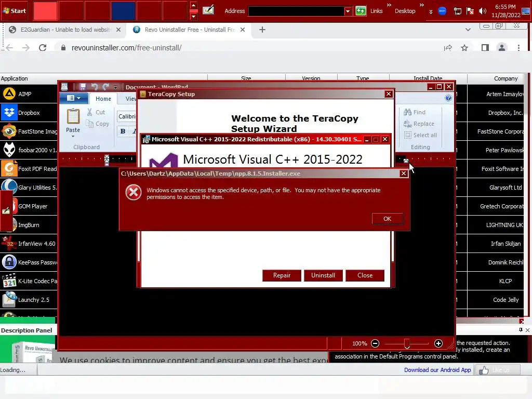Toggle Italic formatting in WordPad
532x399 pixels.
point(134,131)
